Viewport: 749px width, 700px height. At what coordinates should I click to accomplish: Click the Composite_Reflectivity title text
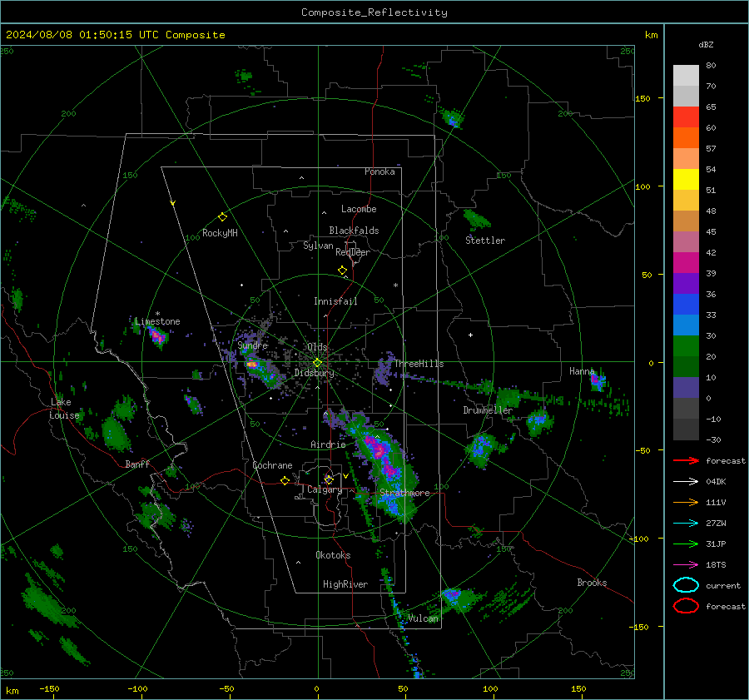[374, 12]
